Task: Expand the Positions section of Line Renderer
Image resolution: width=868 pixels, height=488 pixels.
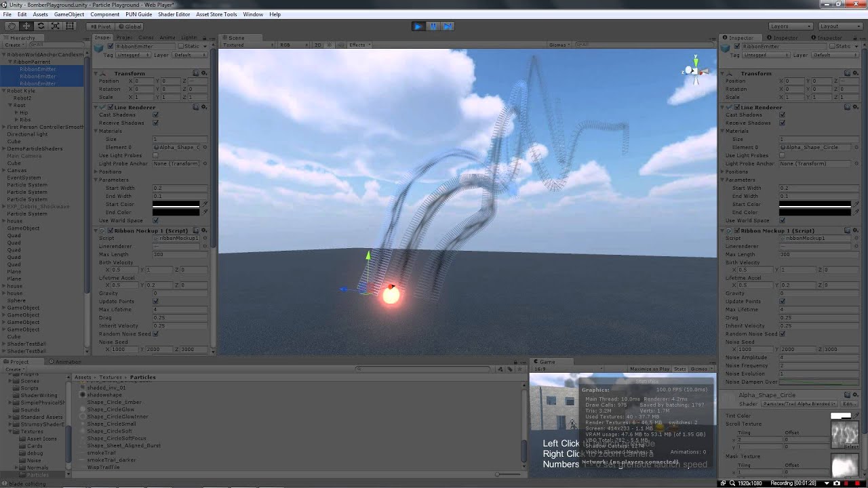Action: pyautogui.click(x=98, y=172)
